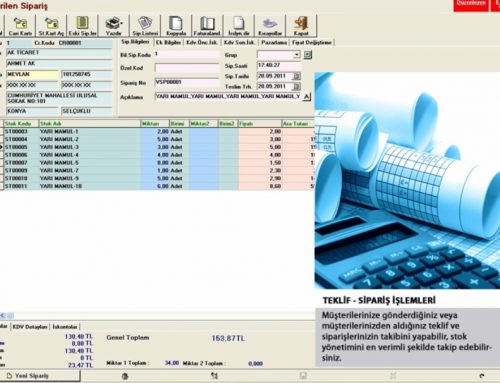Select row ST00010 YARI MAMUL-9

(x=158, y=178)
